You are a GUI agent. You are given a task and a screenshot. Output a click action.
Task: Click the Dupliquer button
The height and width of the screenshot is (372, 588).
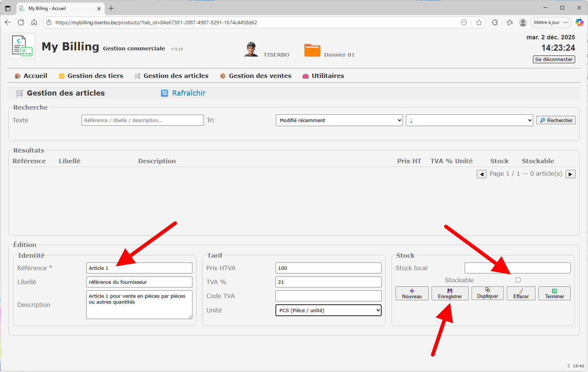click(x=487, y=293)
